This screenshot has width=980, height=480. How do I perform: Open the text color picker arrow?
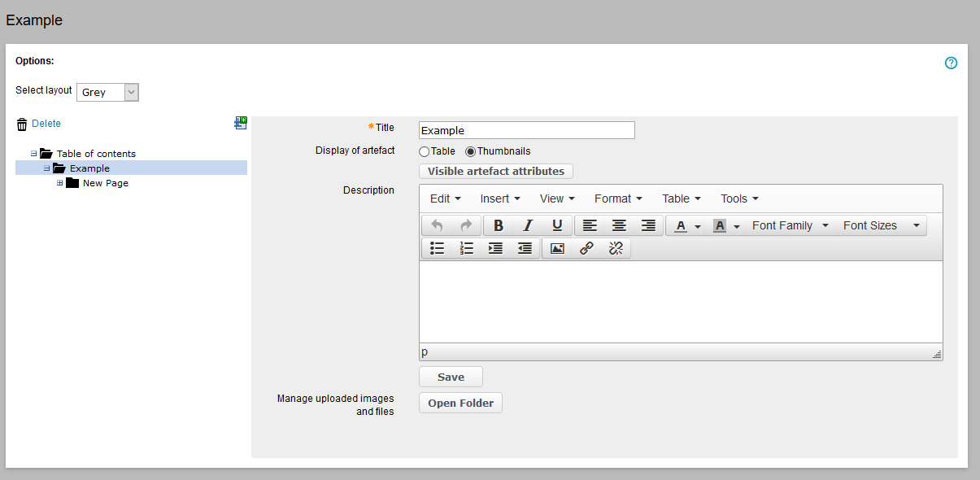[x=697, y=227]
